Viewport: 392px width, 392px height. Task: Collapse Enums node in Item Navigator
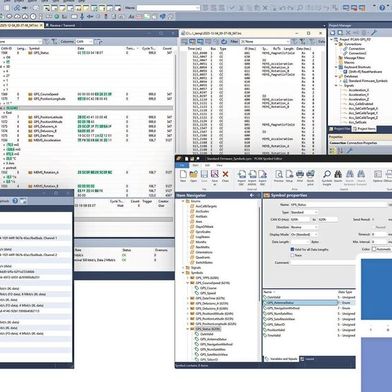tap(183, 201)
